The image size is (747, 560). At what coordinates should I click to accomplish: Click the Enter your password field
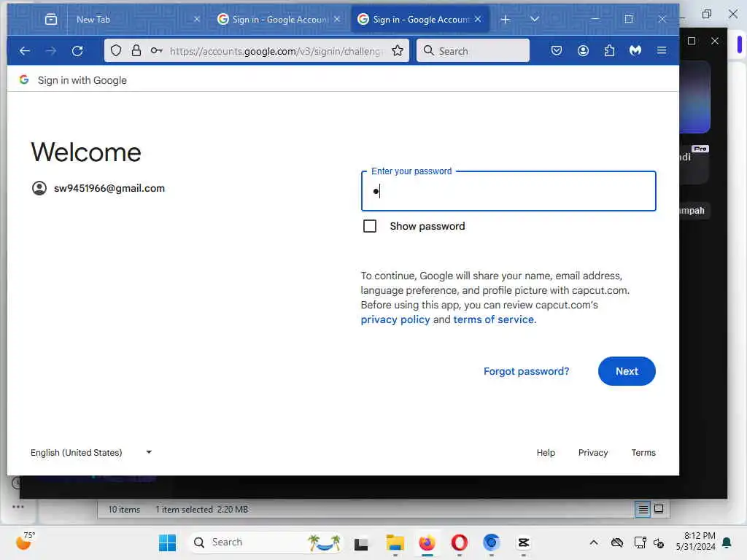point(508,191)
